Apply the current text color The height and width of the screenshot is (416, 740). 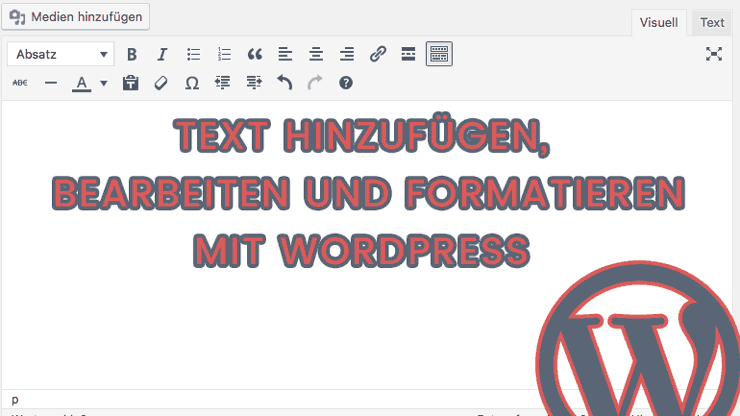(82, 83)
